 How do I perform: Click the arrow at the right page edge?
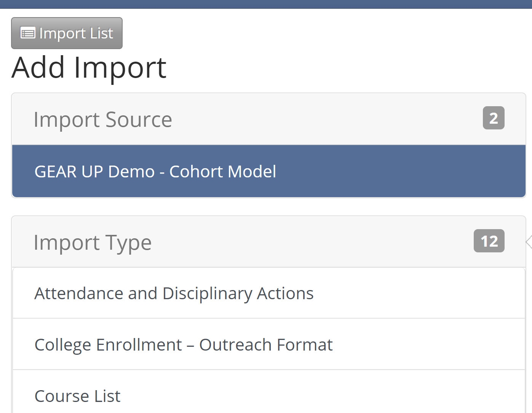tap(529, 242)
